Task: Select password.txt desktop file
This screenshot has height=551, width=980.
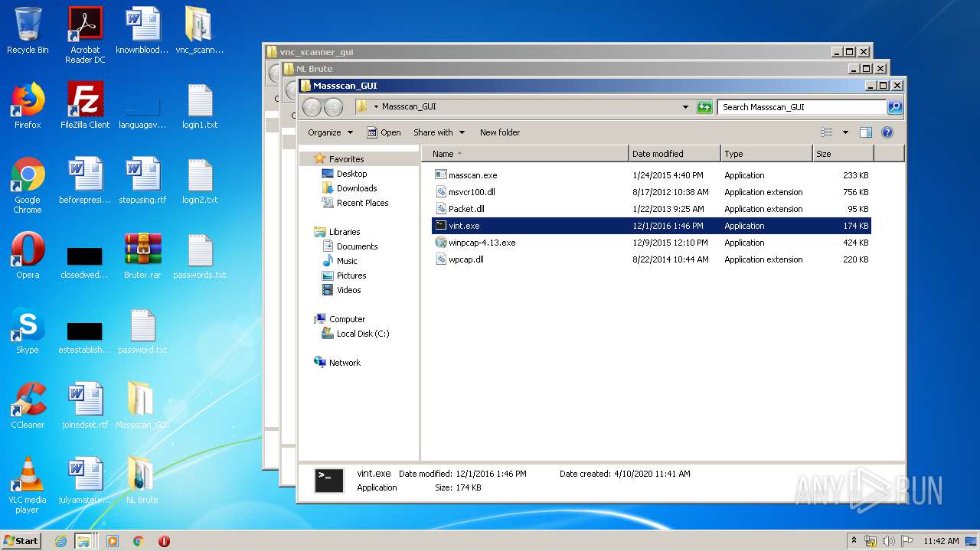Action: pyautogui.click(x=142, y=331)
